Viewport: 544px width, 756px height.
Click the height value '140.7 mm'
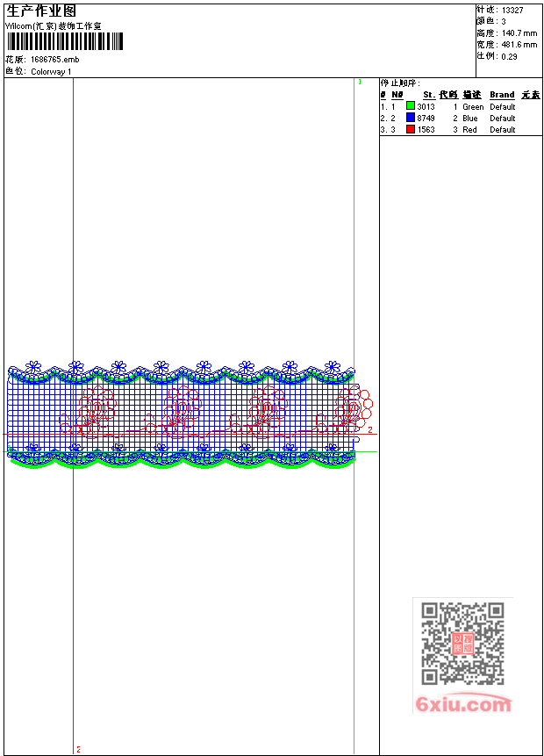pos(519,33)
